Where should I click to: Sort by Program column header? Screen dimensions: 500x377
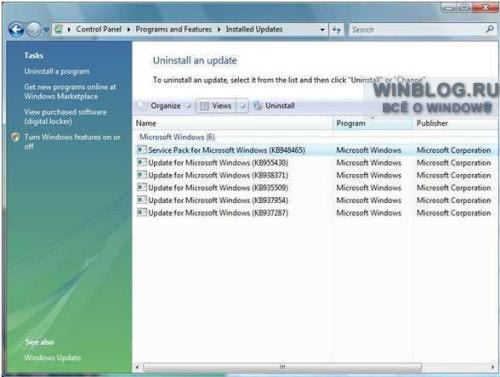[x=373, y=123]
